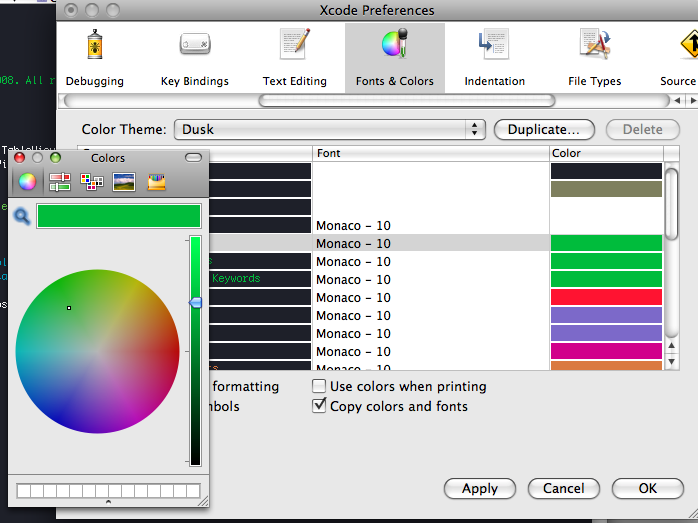The image size is (698, 523).
Task: Click the Font column header
Action: click(430, 153)
